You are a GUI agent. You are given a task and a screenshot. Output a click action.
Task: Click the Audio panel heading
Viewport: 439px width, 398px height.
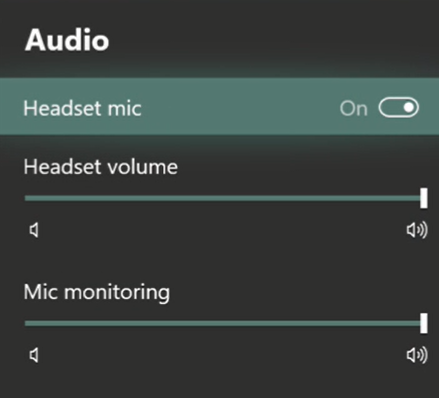pos(67,40)
